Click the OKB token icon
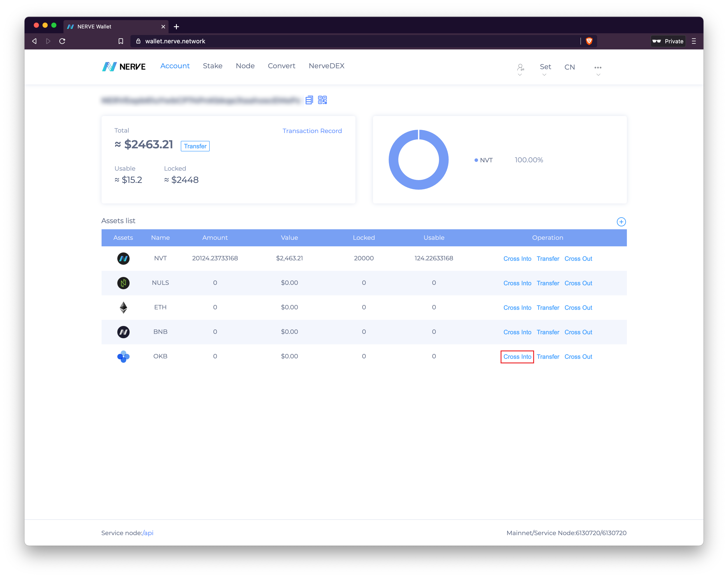Viewport: 728px width, 578px height. (x=123, y=357)
